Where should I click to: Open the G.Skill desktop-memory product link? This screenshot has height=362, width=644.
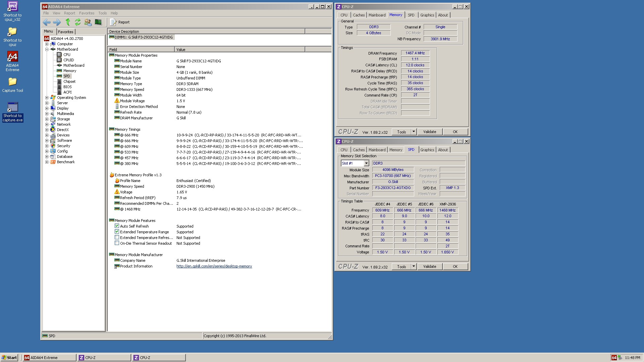click(x=214, y=266)
